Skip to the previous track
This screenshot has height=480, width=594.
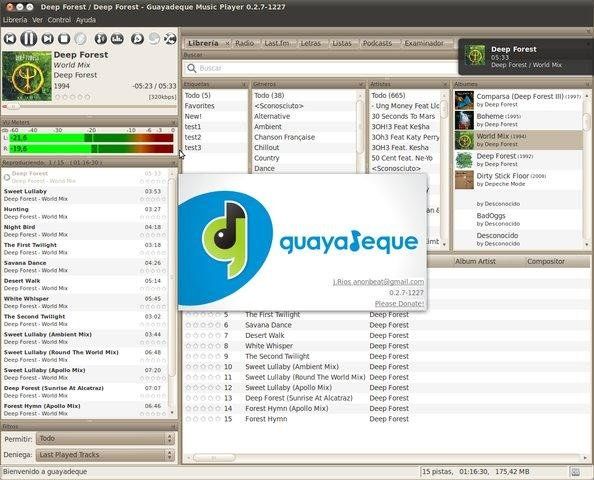[x=10, y=39]
